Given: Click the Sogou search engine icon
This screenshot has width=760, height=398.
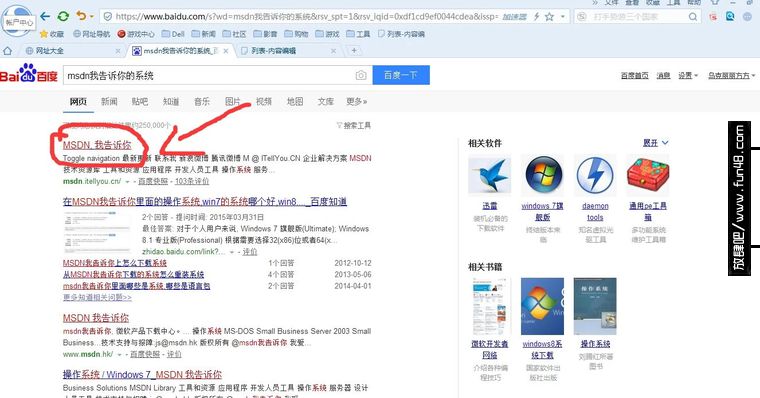Looking at the screenshot, I should [581, 17].
